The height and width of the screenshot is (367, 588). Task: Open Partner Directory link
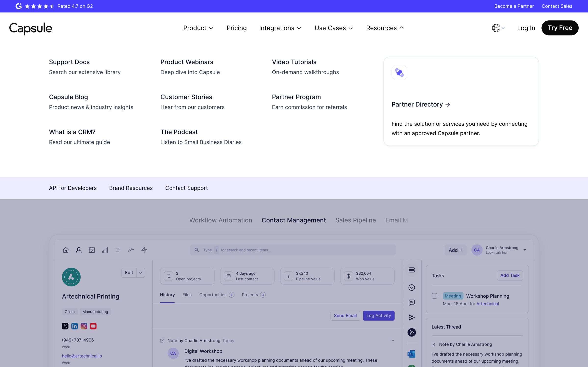[421, 104]
